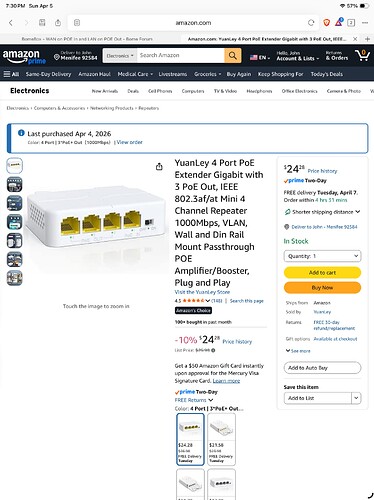The image size is (374, 500).
Task: Switch to the BomeBox forum tab
Action: (87, 39)
